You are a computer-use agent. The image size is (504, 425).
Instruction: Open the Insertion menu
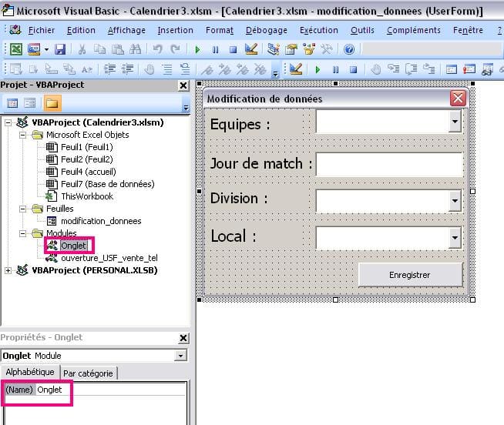click(x=176, y=30)
